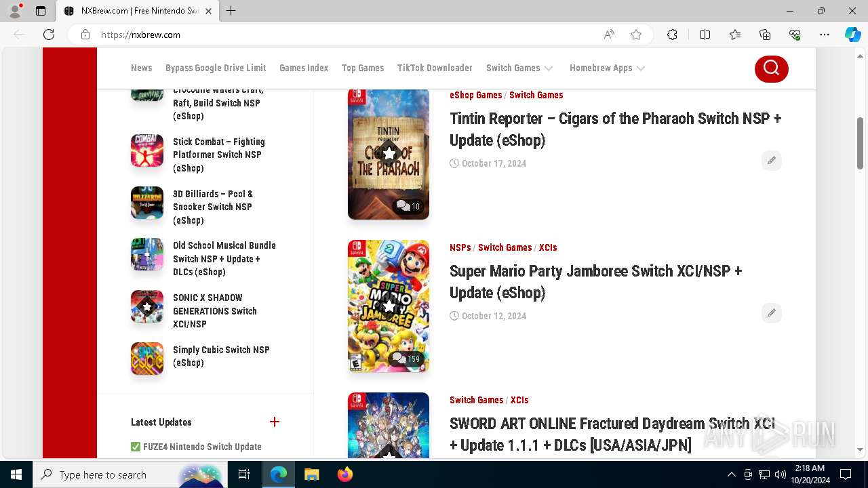Screen dimensions: 868x488
Task: Open Old School Musical Bundle link text
Action: click(224, 258)
